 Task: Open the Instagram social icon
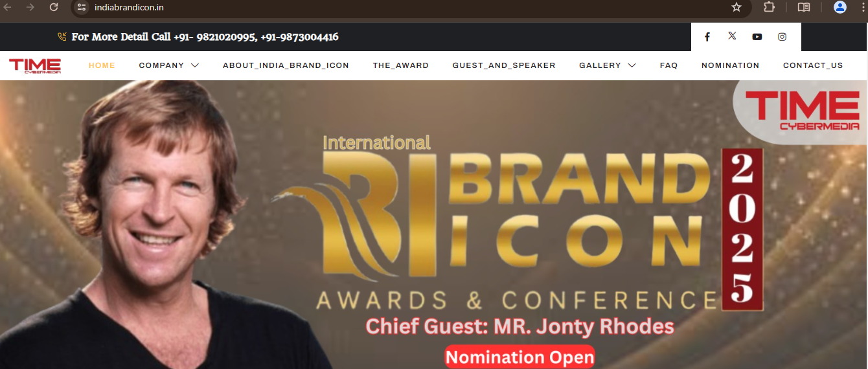[782, 37]
